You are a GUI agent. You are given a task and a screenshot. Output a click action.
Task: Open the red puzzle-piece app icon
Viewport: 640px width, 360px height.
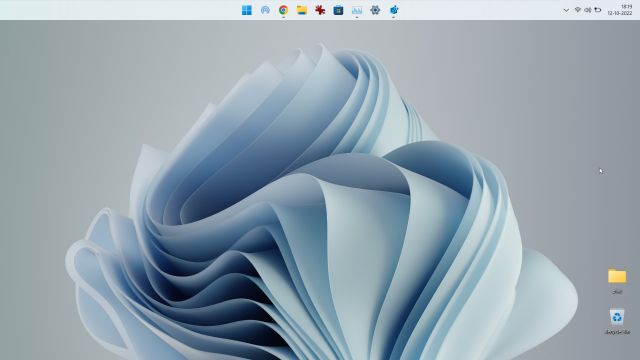[x=320, y=10]
